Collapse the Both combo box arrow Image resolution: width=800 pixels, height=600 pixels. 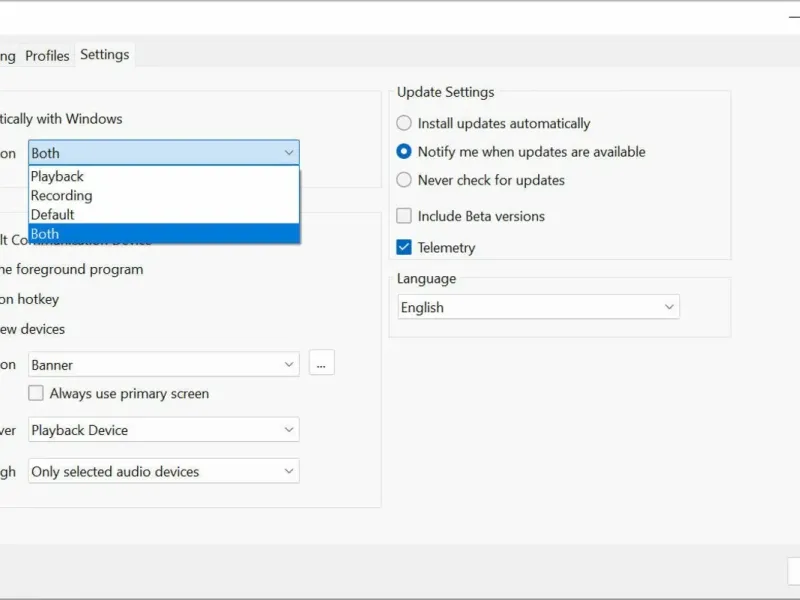click(289, 153)
